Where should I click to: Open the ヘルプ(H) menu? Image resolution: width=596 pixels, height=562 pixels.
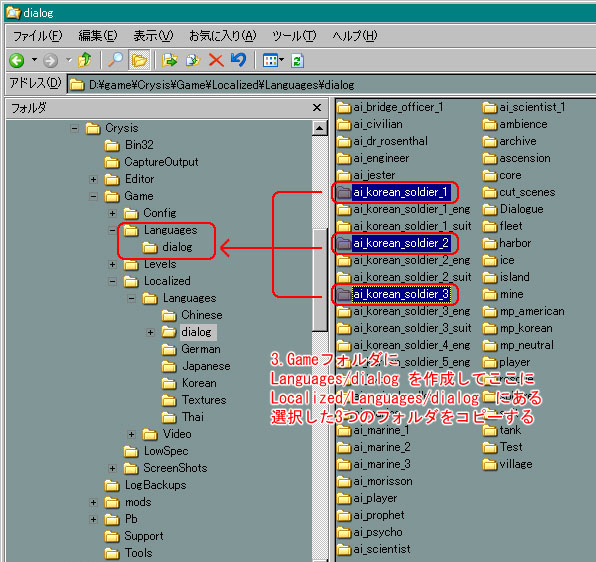click(355, 36)
